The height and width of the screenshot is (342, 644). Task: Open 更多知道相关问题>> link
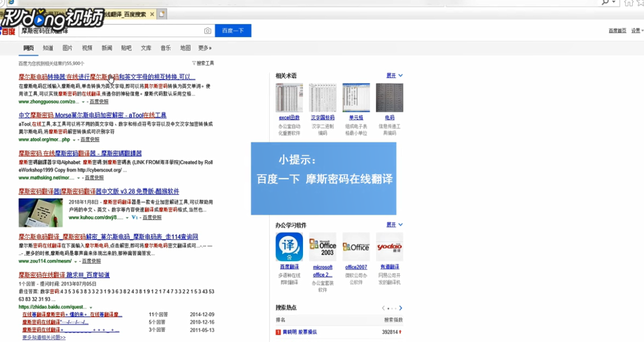(44, 338)
